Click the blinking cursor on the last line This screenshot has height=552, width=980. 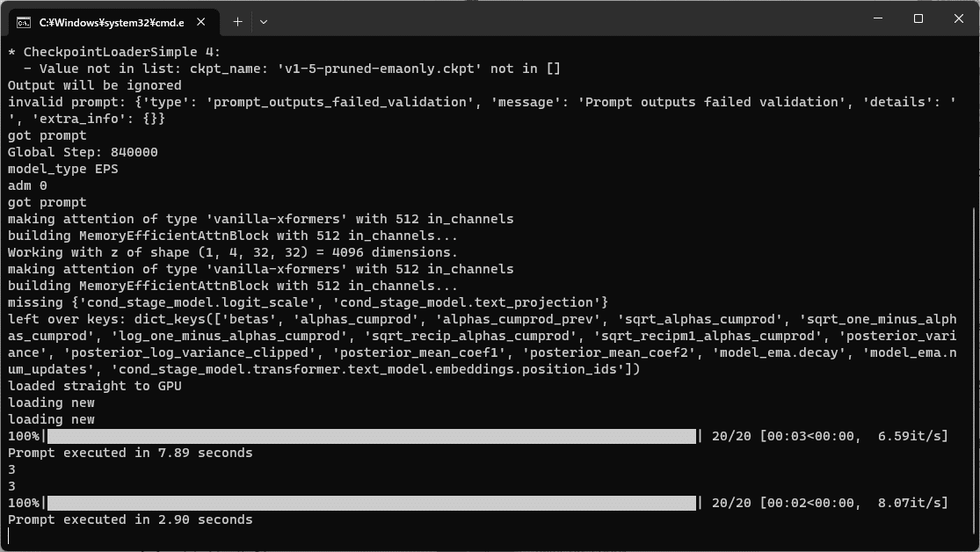pyautogui.click(x=9, y=536)
